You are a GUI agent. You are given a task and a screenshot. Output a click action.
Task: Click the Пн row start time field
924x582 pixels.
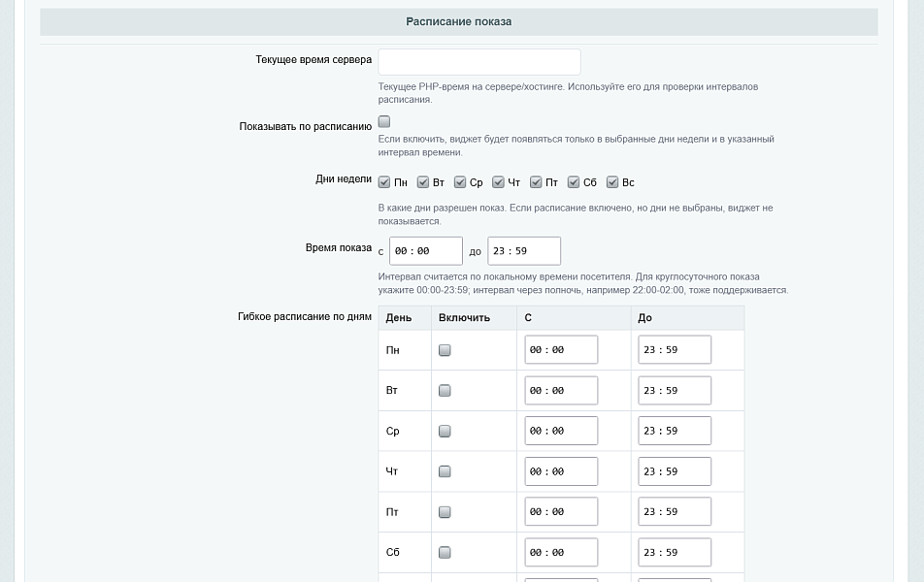tap(561, 350)
